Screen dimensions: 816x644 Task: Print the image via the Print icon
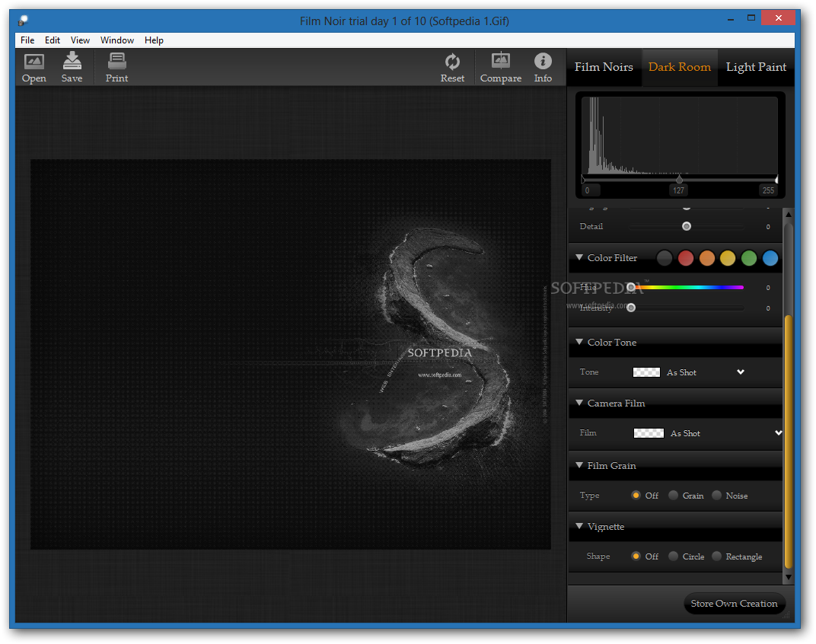(x=116, y=68)
